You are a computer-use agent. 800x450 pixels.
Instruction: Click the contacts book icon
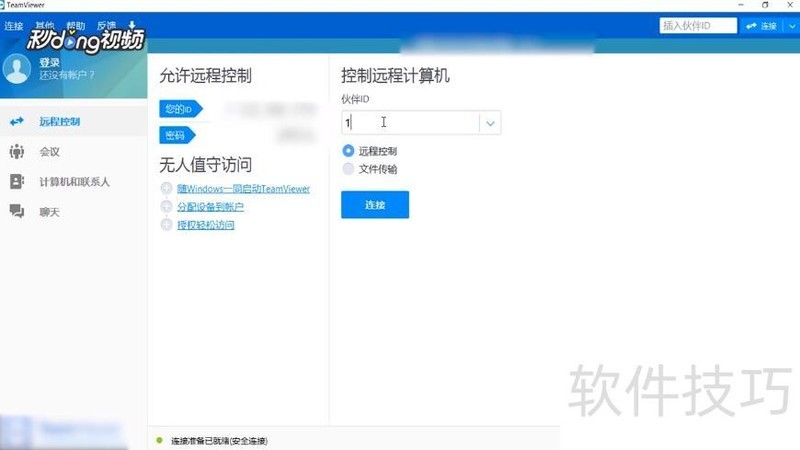pos(17,182)
